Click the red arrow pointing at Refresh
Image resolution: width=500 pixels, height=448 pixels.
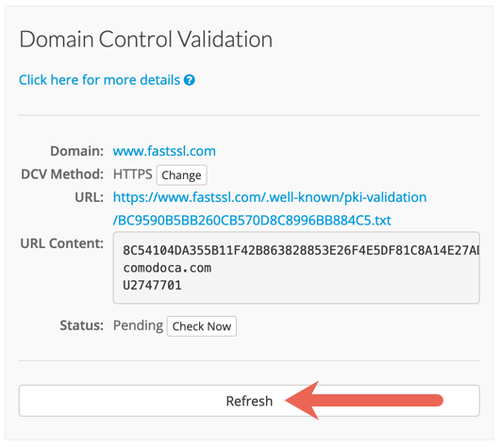[x=363, y=400]
